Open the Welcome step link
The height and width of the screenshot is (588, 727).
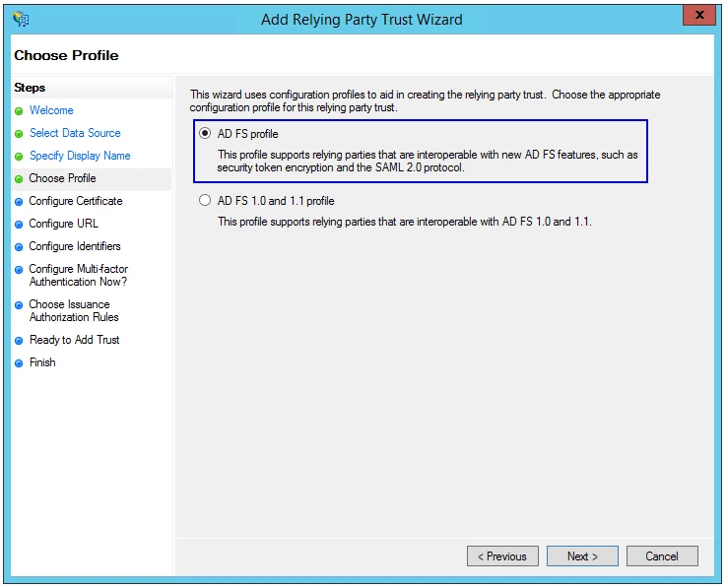pyautogui.click(x=51, y=110)
